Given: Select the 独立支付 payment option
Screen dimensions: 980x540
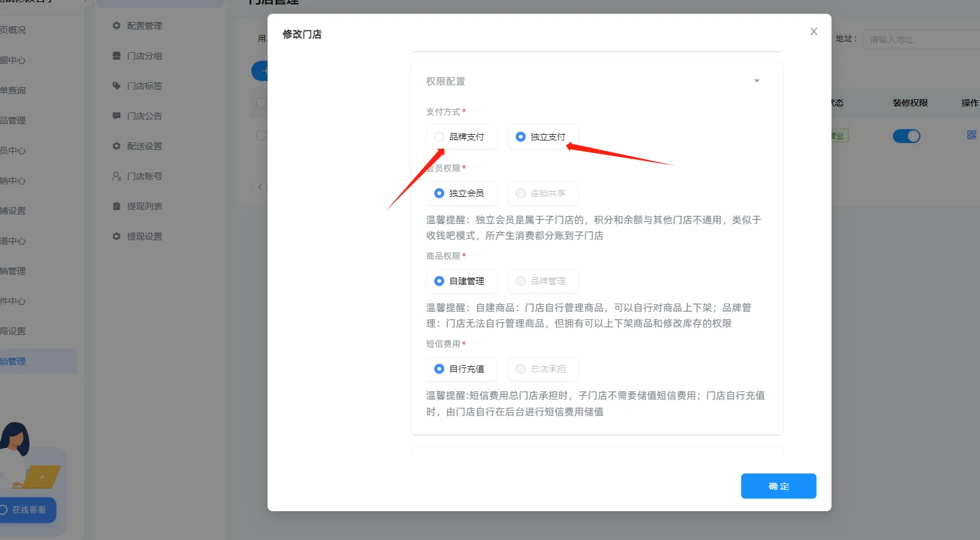Looking at the screenshot, I should pyautogui.click(x=543, y=137).
